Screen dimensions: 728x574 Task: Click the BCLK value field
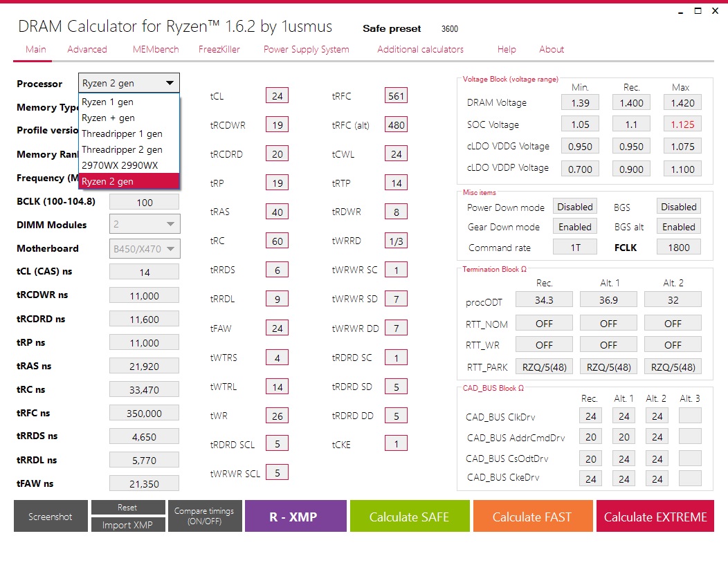(145, 203)
